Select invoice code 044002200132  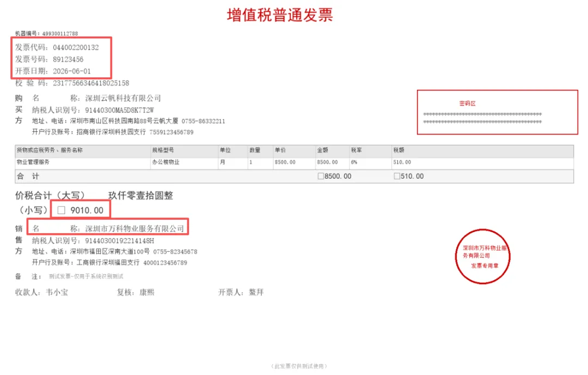(x=76, y=47)
